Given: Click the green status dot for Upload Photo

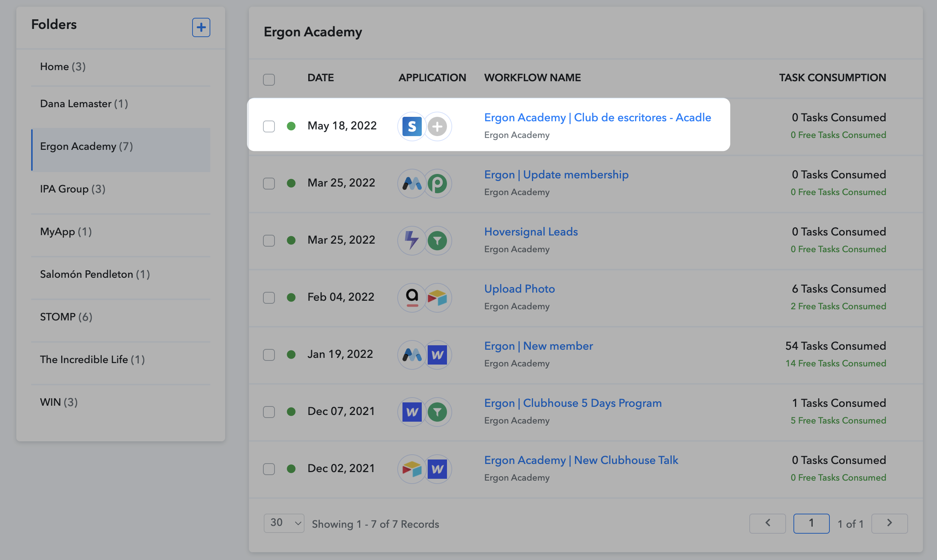Looking at the screenshot, I should 291,298.
